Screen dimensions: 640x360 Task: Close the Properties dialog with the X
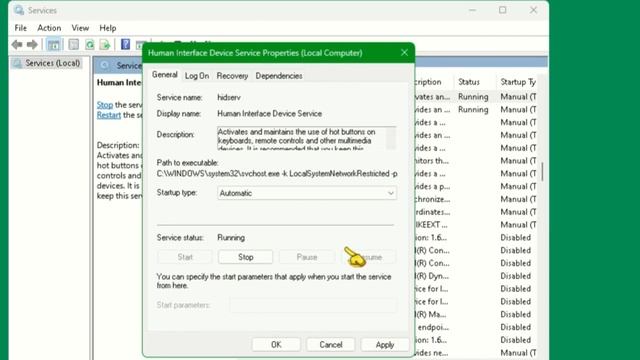pos(404,53)
